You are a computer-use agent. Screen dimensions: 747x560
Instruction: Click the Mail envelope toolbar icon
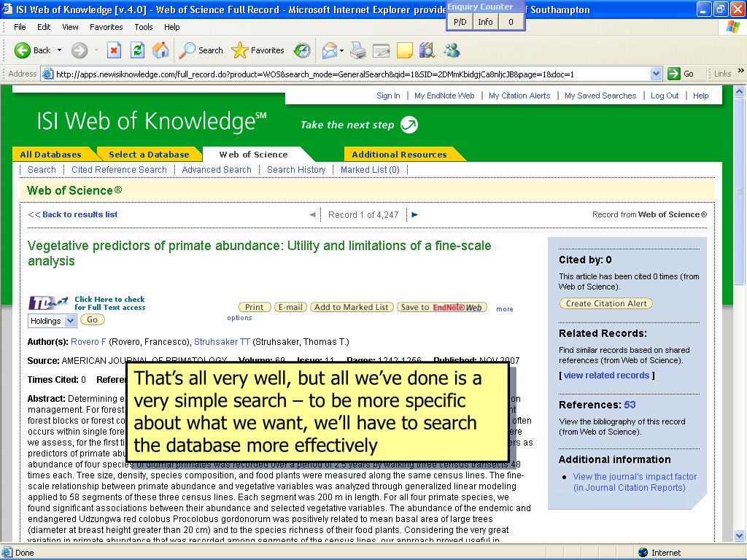tap(329, 50)
